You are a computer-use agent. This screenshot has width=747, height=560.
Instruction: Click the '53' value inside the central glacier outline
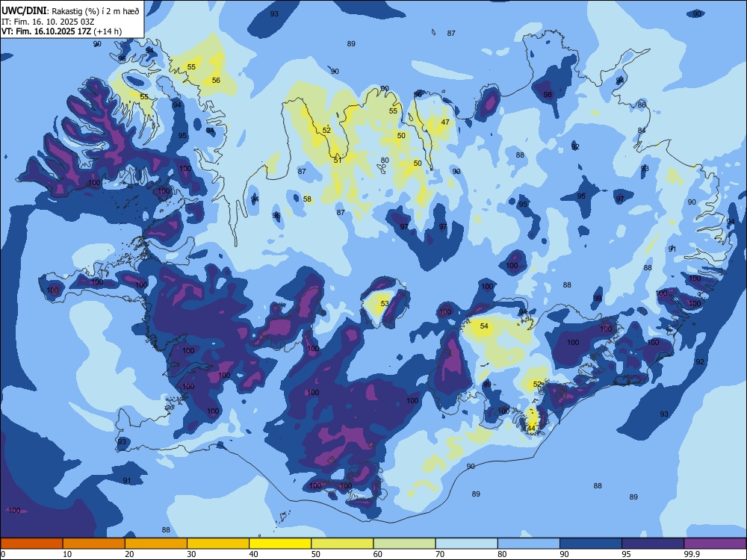(x=385, y=303)
